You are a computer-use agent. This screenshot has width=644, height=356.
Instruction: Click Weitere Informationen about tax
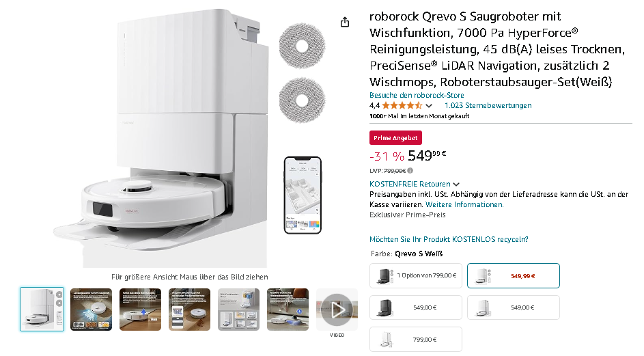click(x=464, y=204)
